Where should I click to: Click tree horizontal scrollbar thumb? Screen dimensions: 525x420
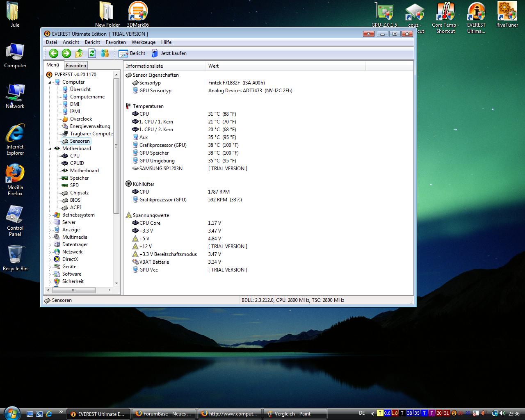tap(74, 290)
